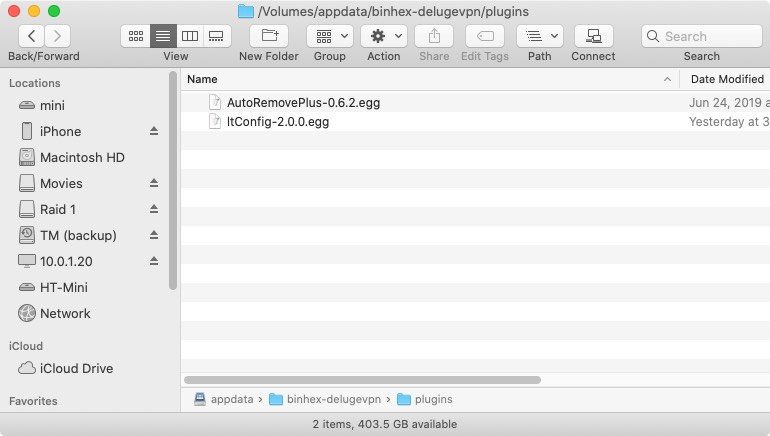Click the AutoRemovePlus file icon
770x436 pixels.
(215, 102)
